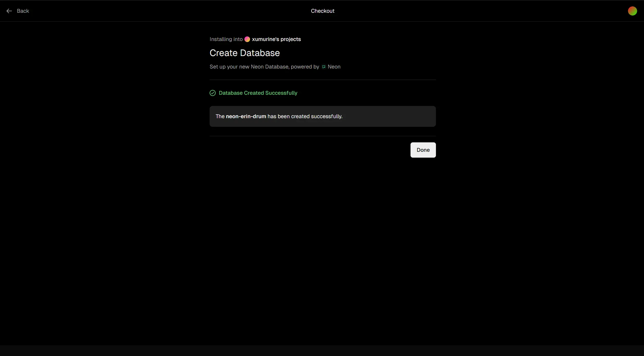
Task: Click the word 'The' in confirmation box
Action: [x=220, y=116]
